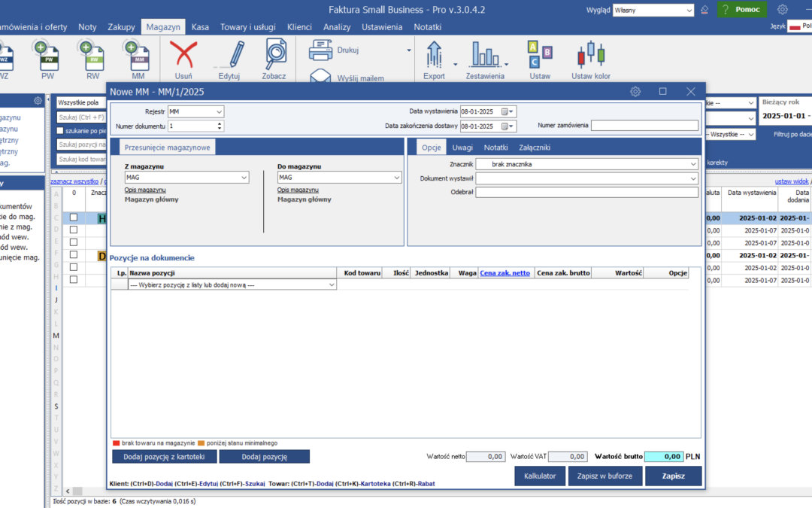Toggle the first row checkbox in the list
Viewport: 812px width, 508px height.
click(x=74, y=217)
